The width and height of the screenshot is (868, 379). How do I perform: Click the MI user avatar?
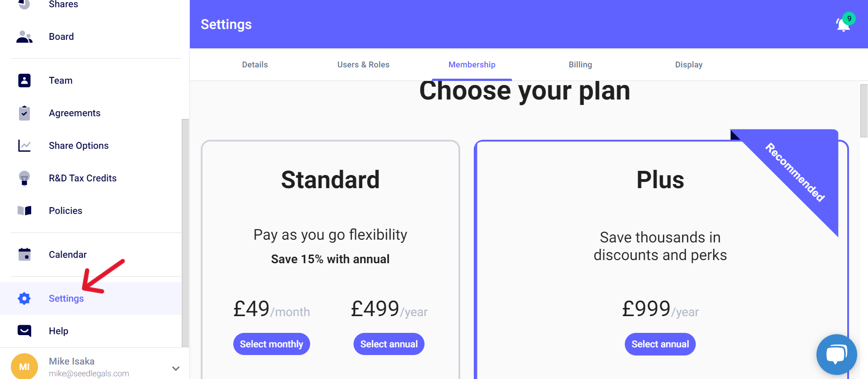point(24,366)
